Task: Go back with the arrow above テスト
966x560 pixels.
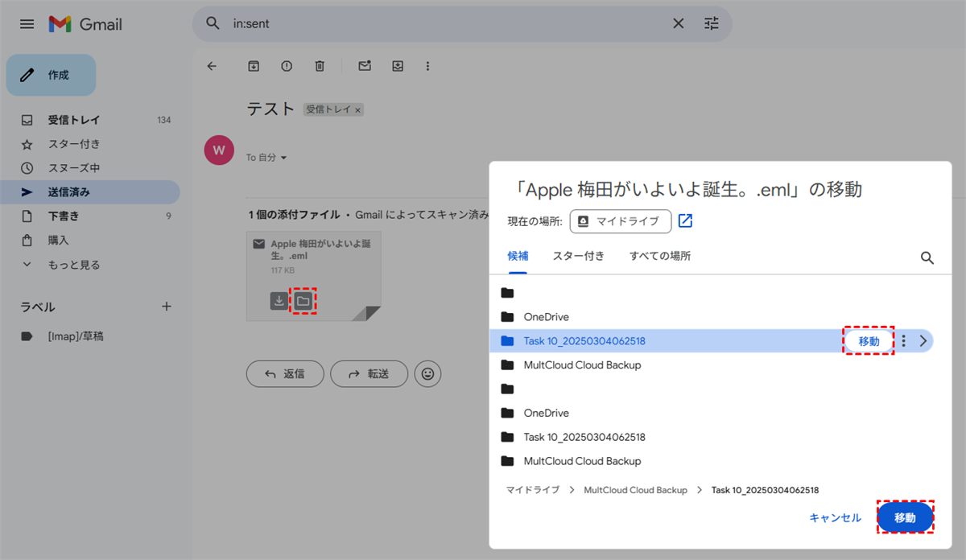Action: tap(212, 66)
